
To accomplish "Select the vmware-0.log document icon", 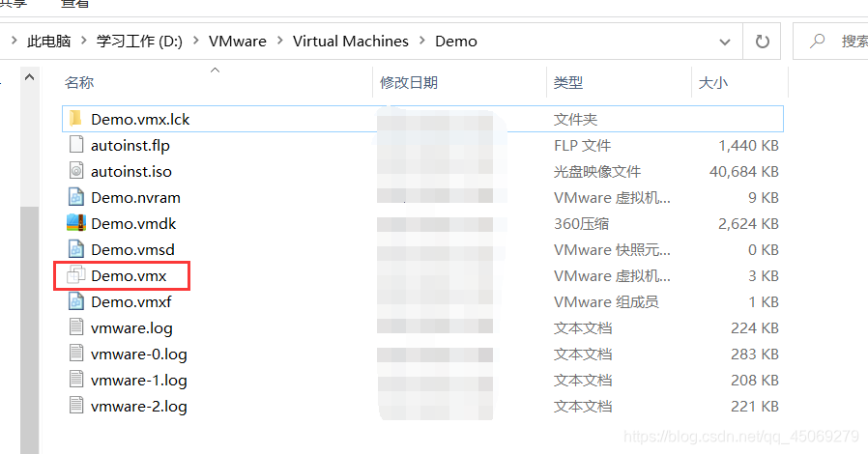I will pos(75,354).
